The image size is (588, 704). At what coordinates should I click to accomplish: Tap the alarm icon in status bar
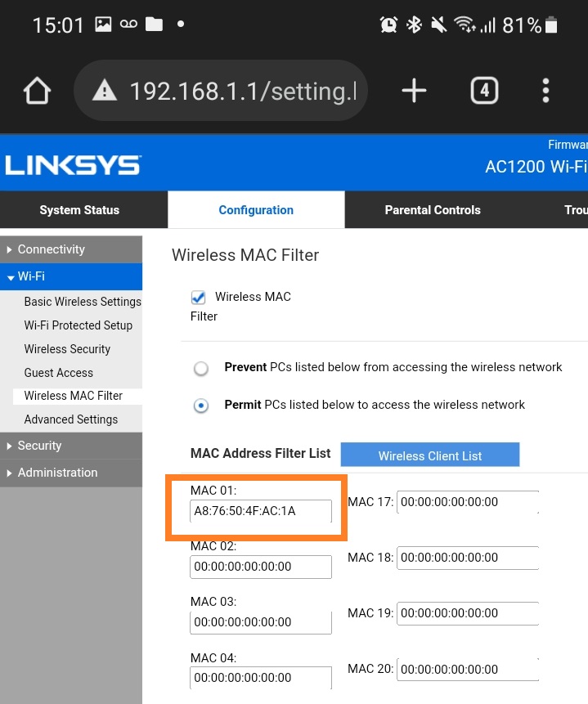[x=388, y=25]
